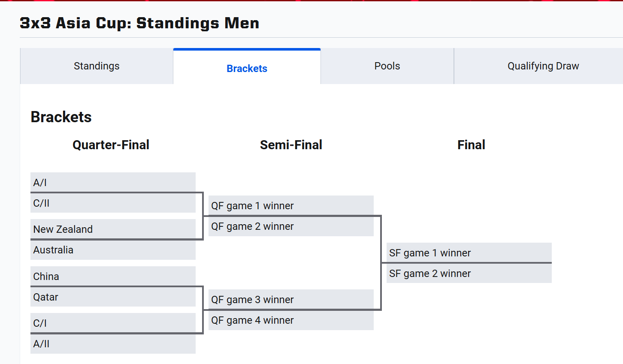Image resolution: width=623 pixels, height=364 pixels.
Task: Click the A/I quarter-final slot
Action: [x=113, y=182]
